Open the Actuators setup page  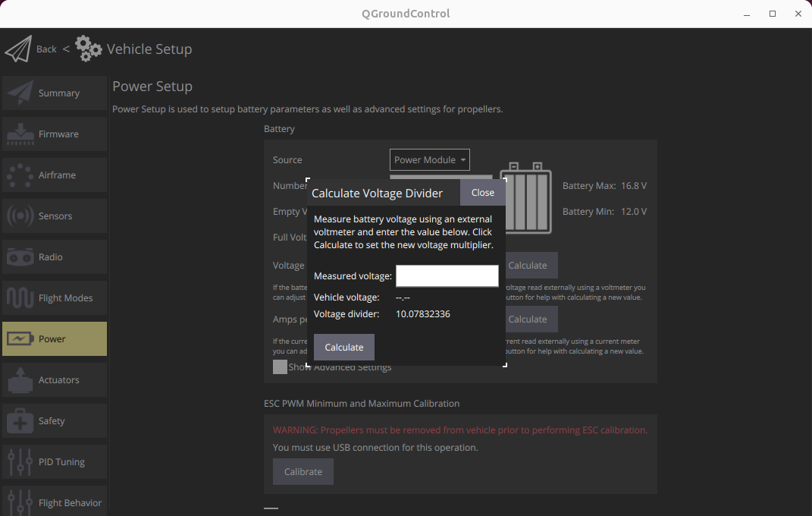coord(55,379)
